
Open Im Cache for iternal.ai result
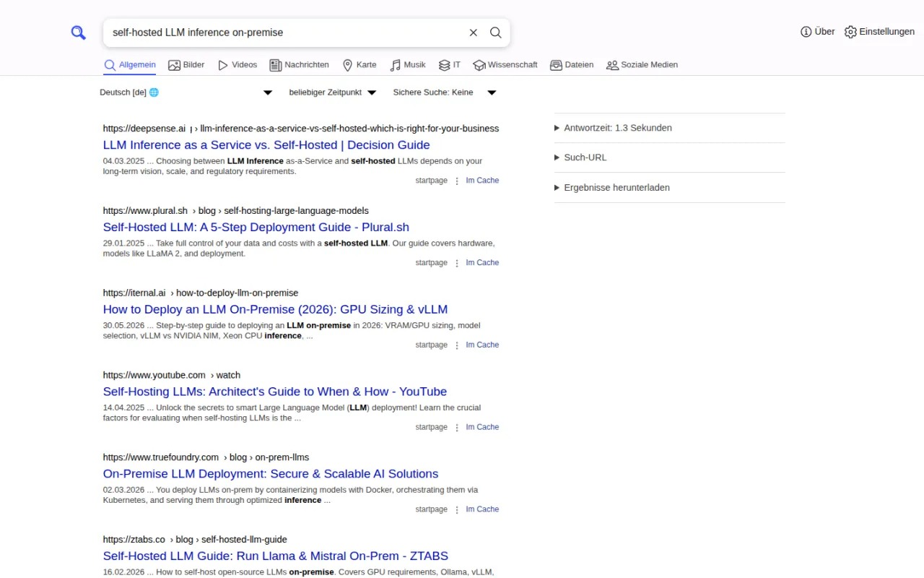482,345
